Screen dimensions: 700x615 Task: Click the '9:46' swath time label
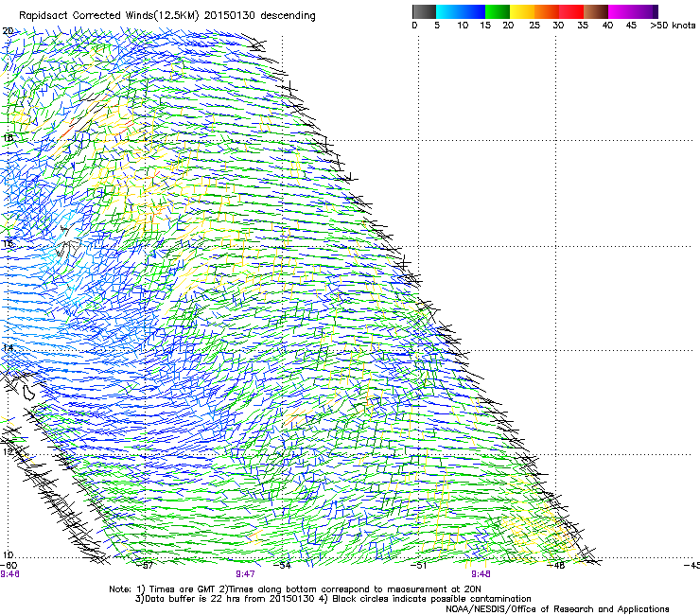click(9, 574)
